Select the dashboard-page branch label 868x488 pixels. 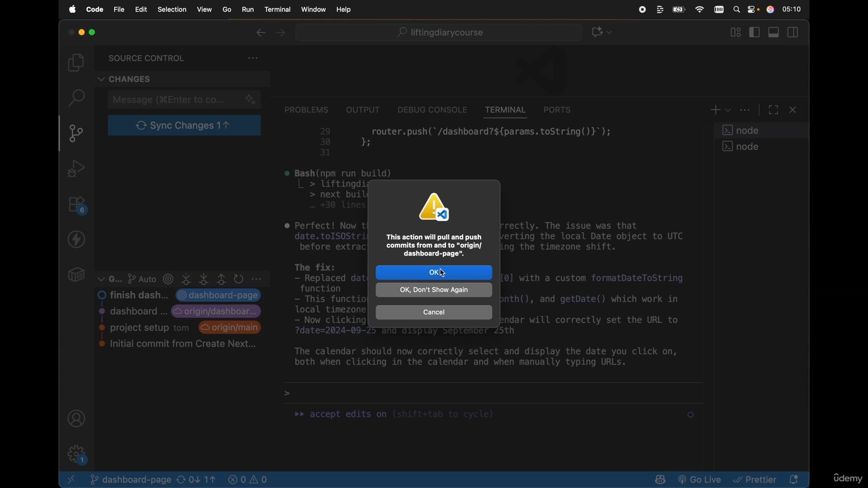tap(220, 296)
